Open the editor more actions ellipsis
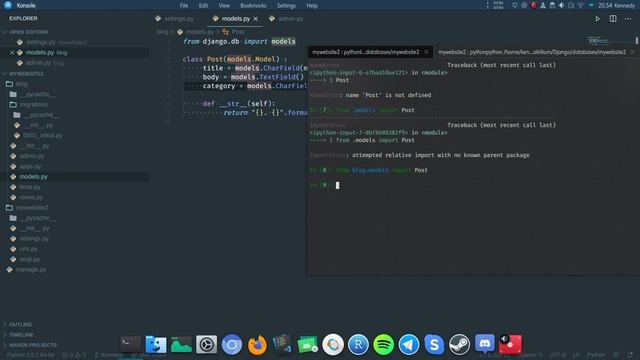Screen dimensions: 640x360 (x=628, y=19)
